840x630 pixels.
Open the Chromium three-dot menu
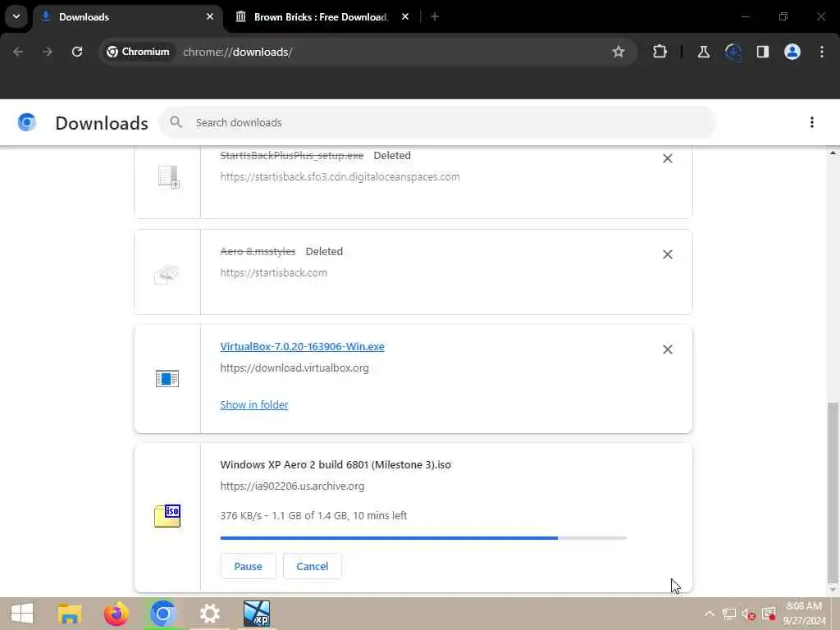coord(821,52)
